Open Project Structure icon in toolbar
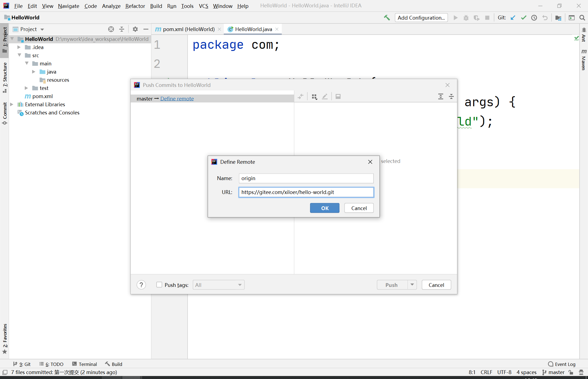 point(558,18)
